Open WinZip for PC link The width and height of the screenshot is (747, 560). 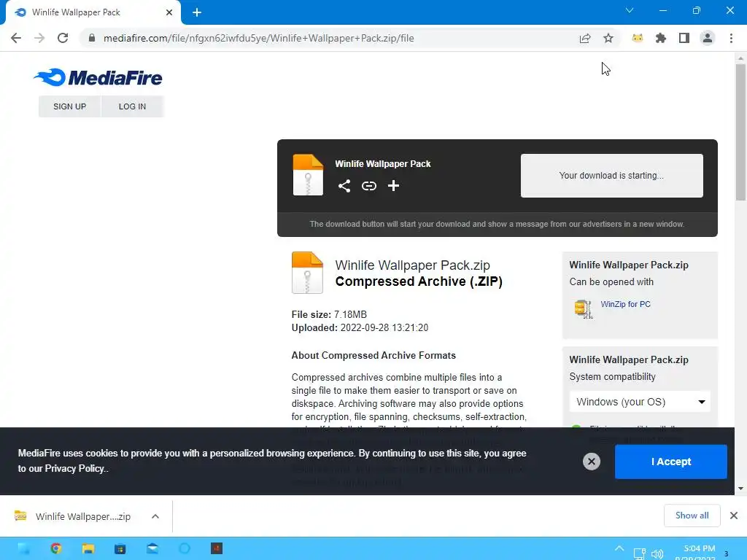[x=625, y=304]
